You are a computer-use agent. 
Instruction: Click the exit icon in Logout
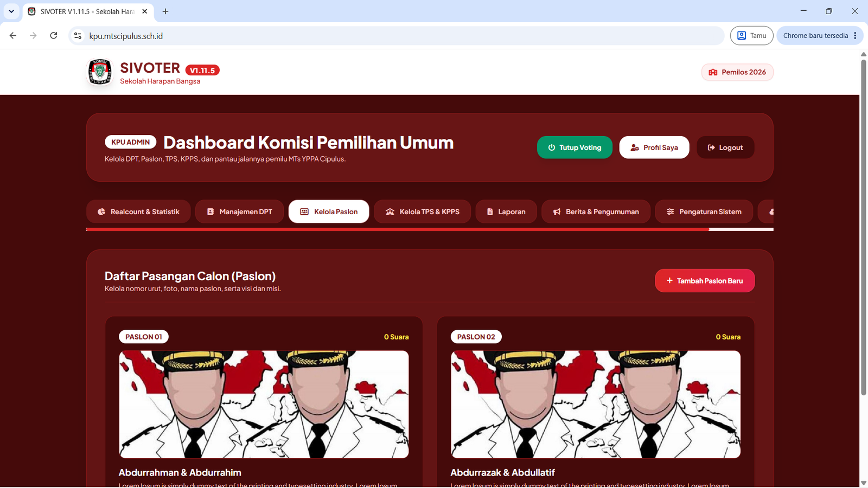pyautogui.click(x=711, y=147)
